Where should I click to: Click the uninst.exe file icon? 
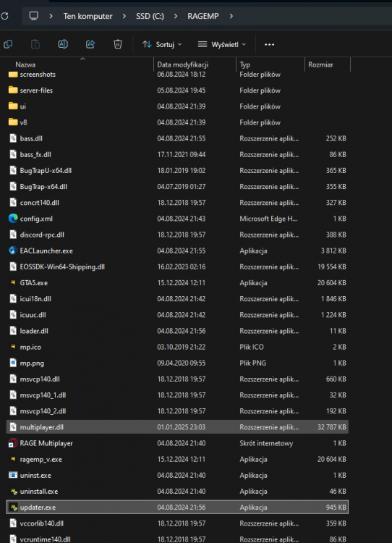pos(13,475)
